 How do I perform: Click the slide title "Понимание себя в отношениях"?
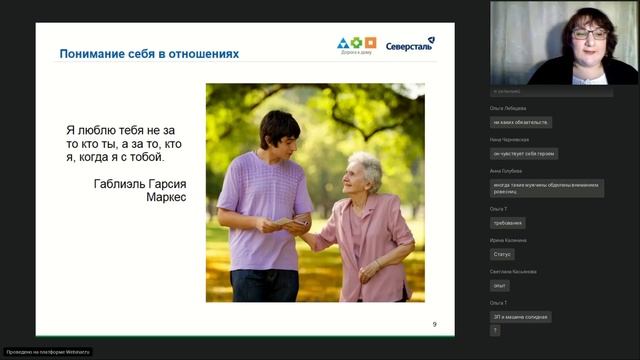(x=149, y=54)
